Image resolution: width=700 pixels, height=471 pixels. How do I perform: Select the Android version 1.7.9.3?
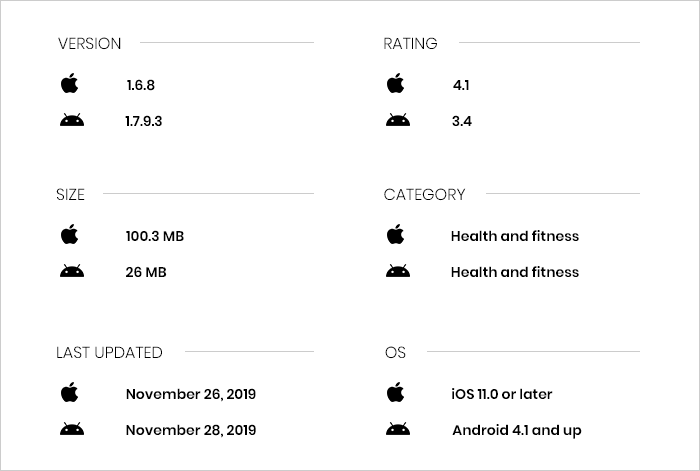(144, 121)
